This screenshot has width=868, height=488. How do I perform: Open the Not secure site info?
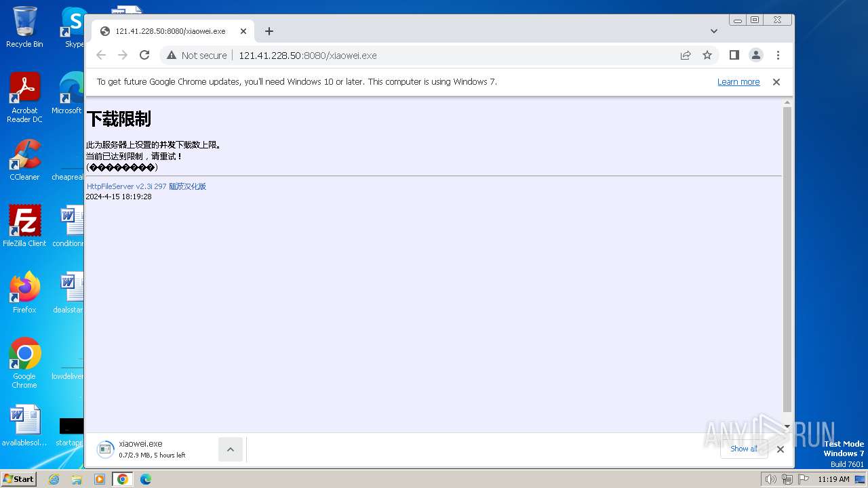[x=197, y=56]
